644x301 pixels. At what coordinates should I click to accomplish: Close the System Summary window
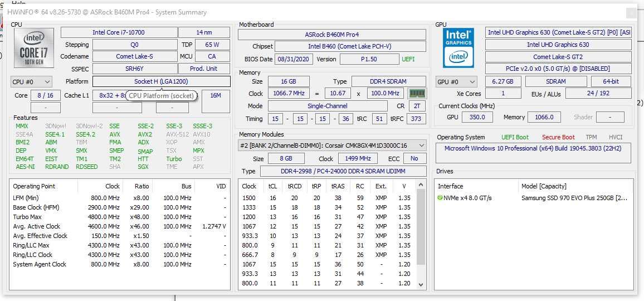pos(631,12)
